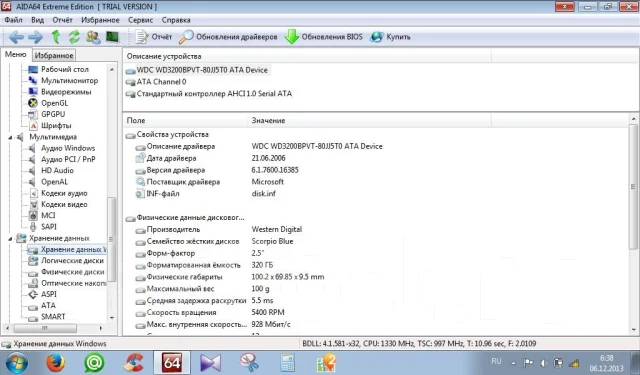Select Логические диски tree item
Viewport: 640px width, 375px height.
pyautogui.click(x=72, y=261)
